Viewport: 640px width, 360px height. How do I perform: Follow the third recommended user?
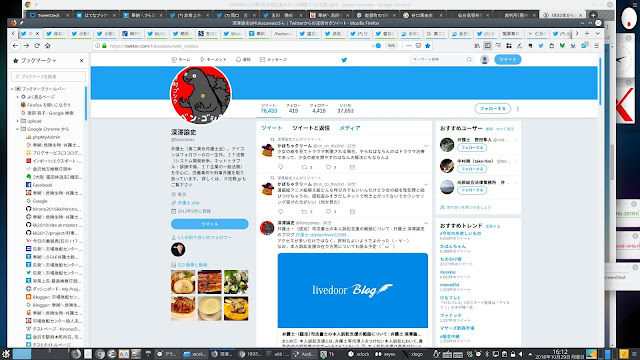472,190
